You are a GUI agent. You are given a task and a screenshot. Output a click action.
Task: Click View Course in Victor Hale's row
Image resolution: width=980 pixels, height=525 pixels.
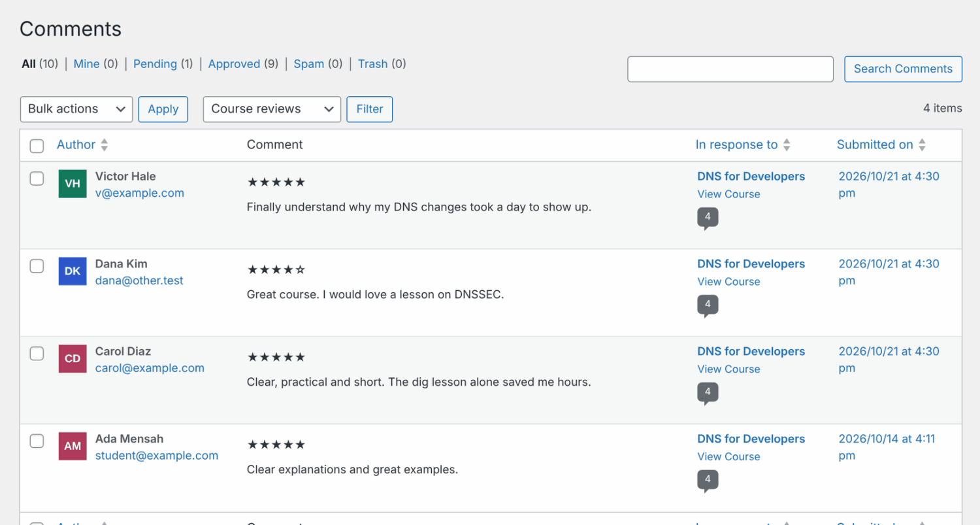728,194
